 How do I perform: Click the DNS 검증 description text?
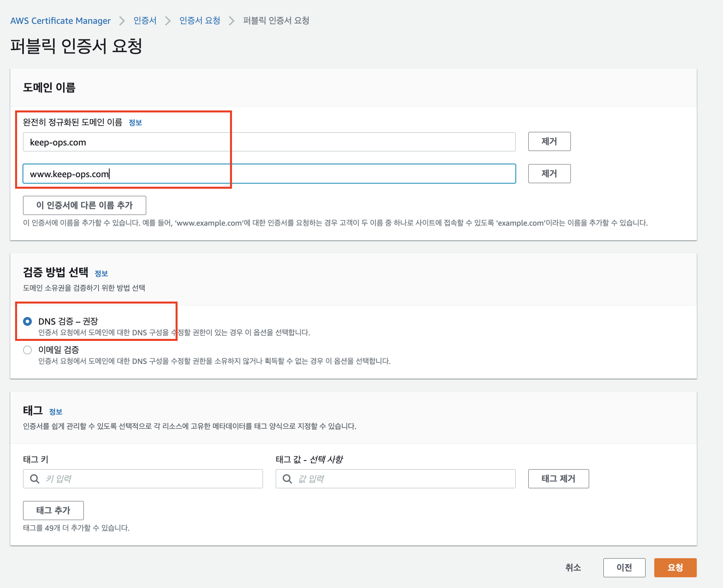(174, 333)
